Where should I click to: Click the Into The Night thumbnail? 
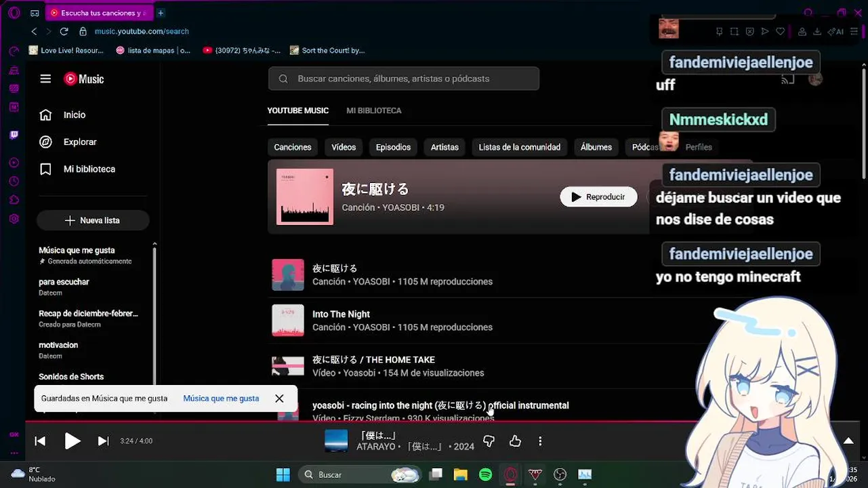(x=288, y=321)
